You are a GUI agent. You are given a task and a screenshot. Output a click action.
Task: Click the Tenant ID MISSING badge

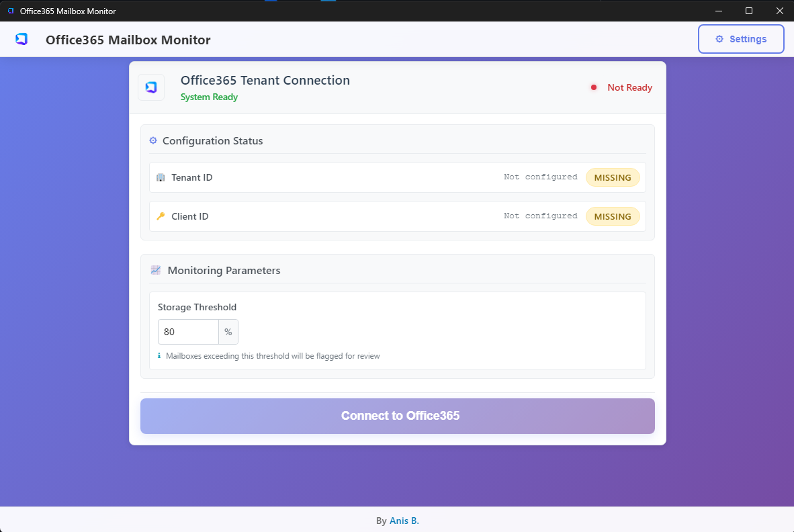(x=613, y=178)
